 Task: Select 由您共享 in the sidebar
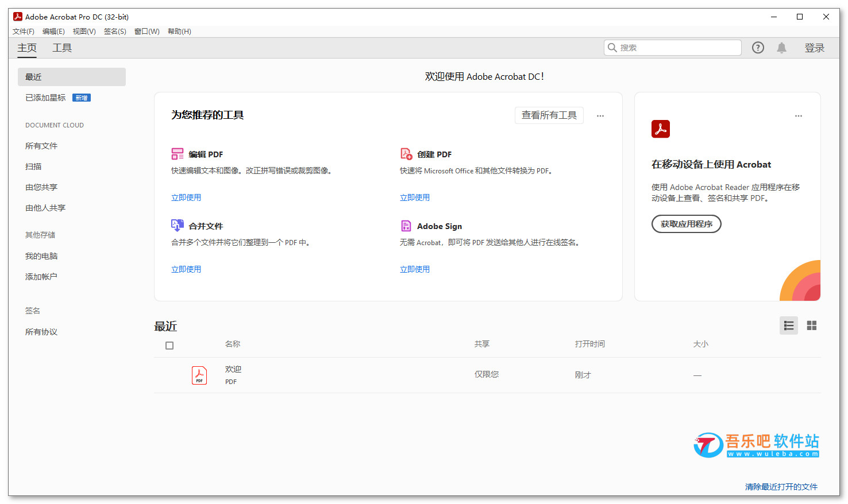(41, 187)
